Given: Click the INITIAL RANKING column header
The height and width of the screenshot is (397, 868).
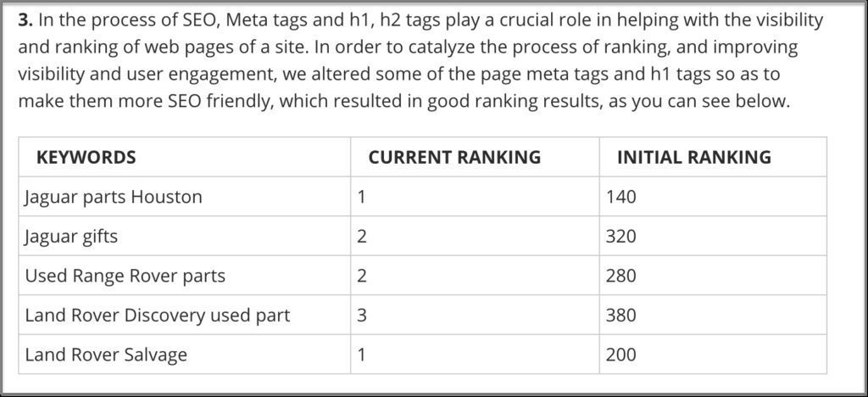Looking at the screenshot, I should pyautogui.click(x=693, y=157).
